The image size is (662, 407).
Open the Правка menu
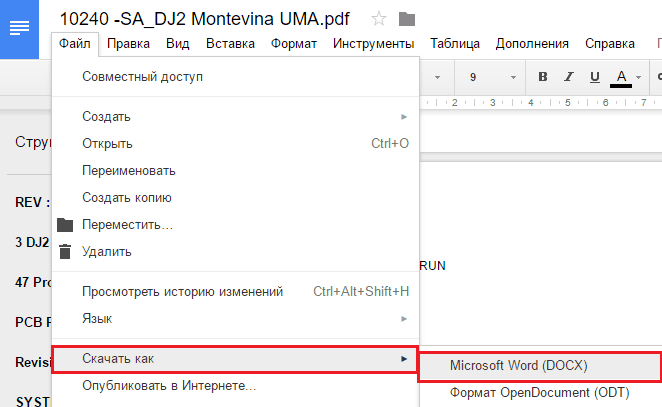[128, 44]
